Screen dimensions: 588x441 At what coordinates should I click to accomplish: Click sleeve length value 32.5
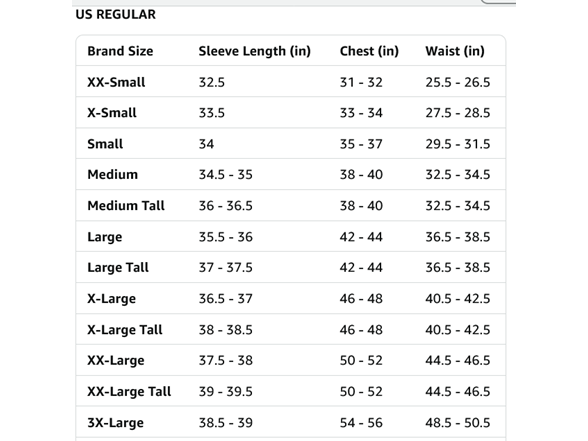[x=212, y=82]
